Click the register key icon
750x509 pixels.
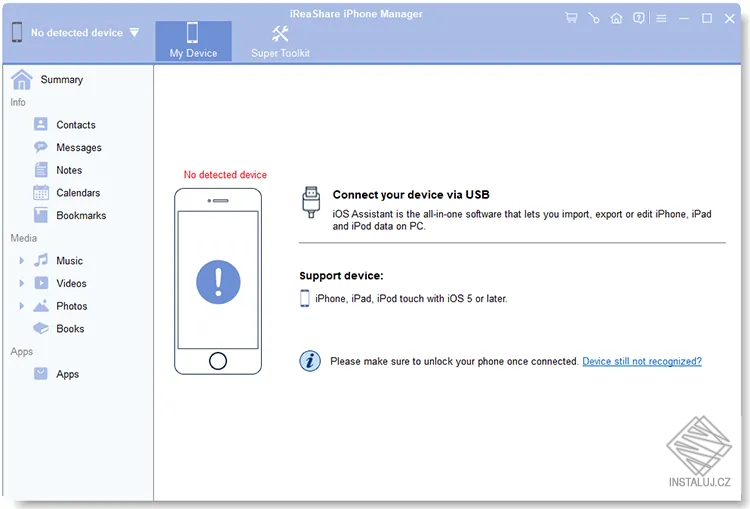594,18
